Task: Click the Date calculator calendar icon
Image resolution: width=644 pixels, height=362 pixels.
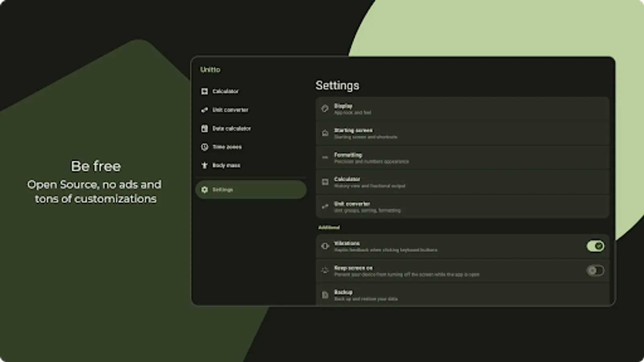Action: 204,128
